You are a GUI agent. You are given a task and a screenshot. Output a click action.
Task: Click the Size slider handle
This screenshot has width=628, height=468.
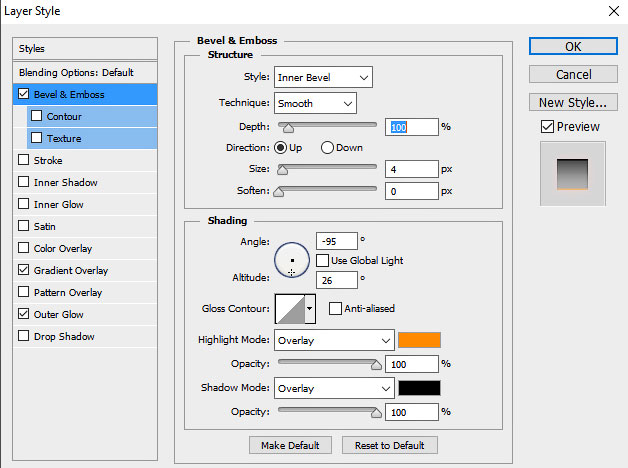[282, 170]
